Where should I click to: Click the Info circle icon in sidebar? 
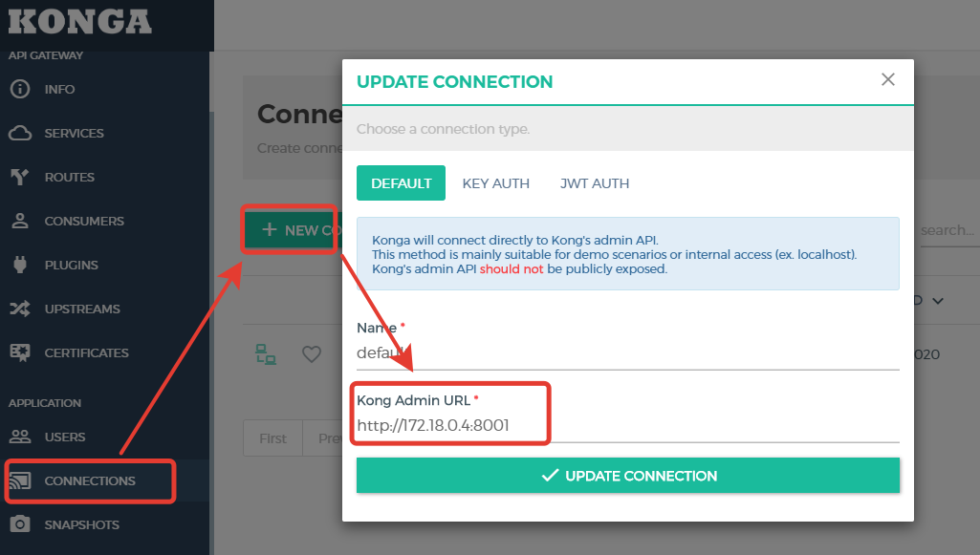(20, 89)
